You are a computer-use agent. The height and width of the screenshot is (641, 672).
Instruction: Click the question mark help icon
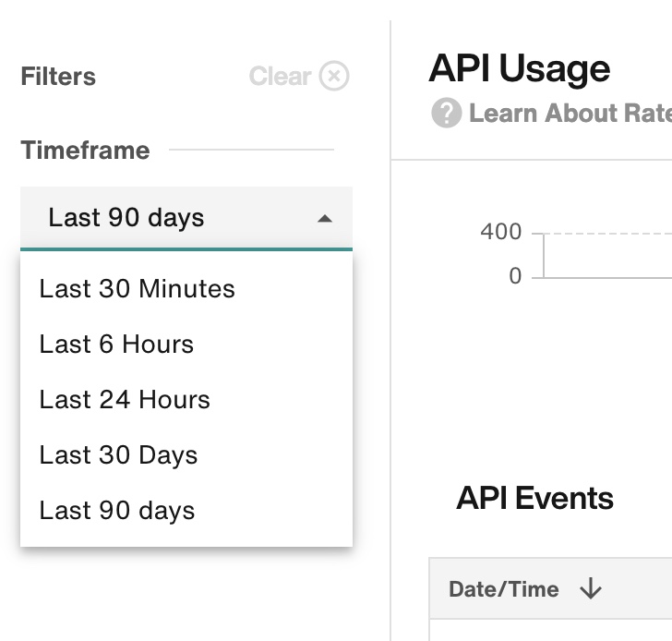(x=446, y=113)
